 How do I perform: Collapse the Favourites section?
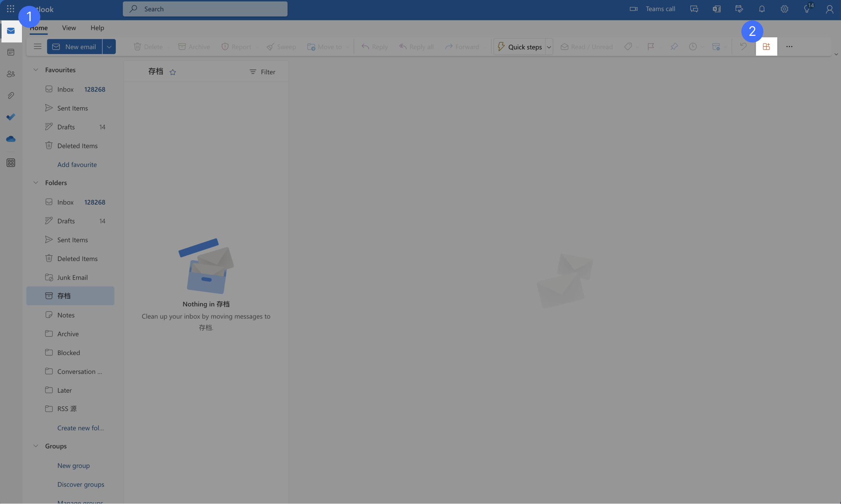click(36, 70)
